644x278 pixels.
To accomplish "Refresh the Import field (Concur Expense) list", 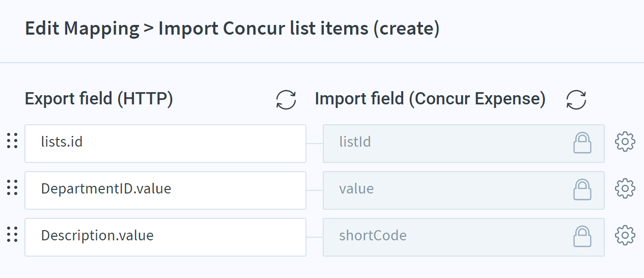I will tap(576, 99).
